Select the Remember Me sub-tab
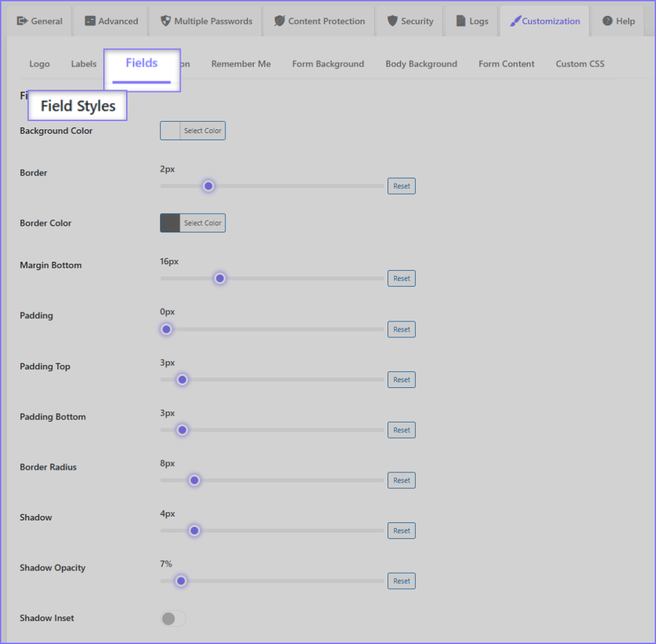 point(241,64)
